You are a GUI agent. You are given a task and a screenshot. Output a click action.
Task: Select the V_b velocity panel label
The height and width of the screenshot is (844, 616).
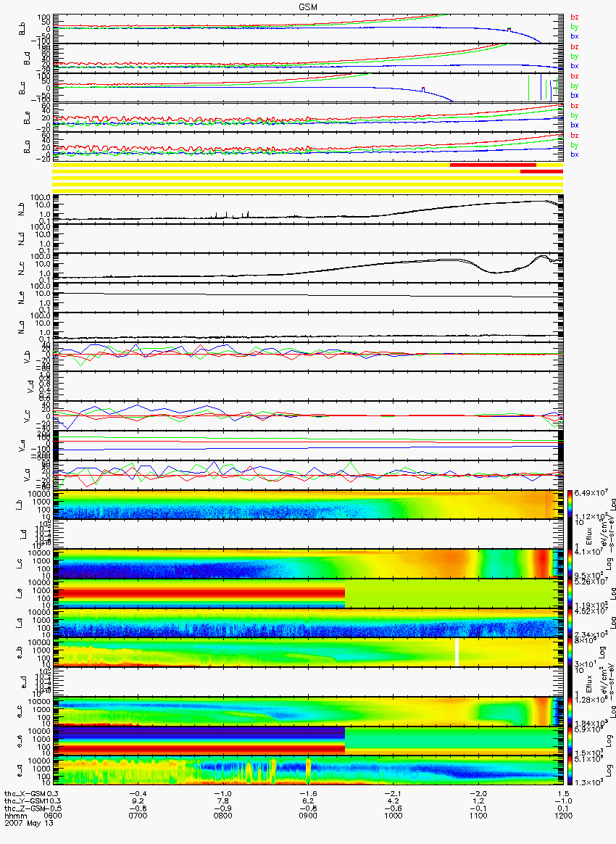pyautogui.click(x=26, y=356)
